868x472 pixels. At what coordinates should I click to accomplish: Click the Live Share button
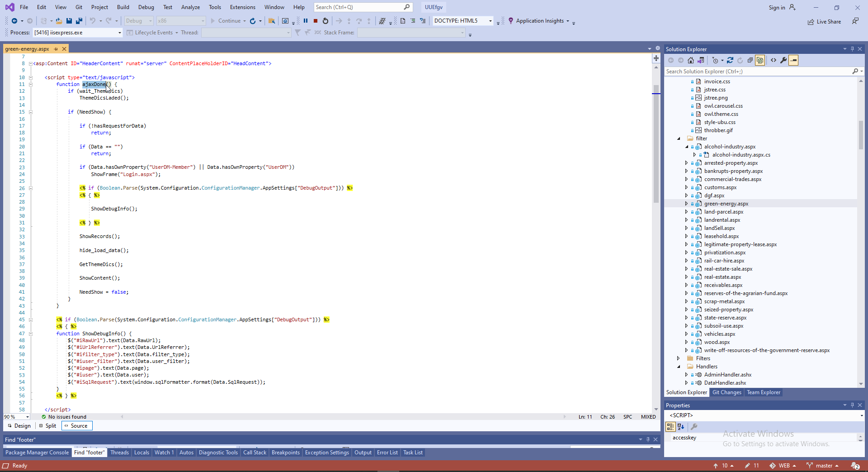click(825, 22)
